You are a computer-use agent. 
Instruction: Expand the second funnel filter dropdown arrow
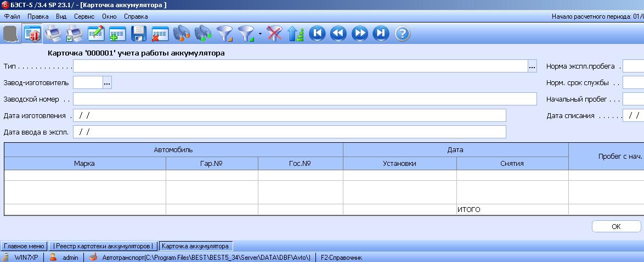click(x=259, y=35)
